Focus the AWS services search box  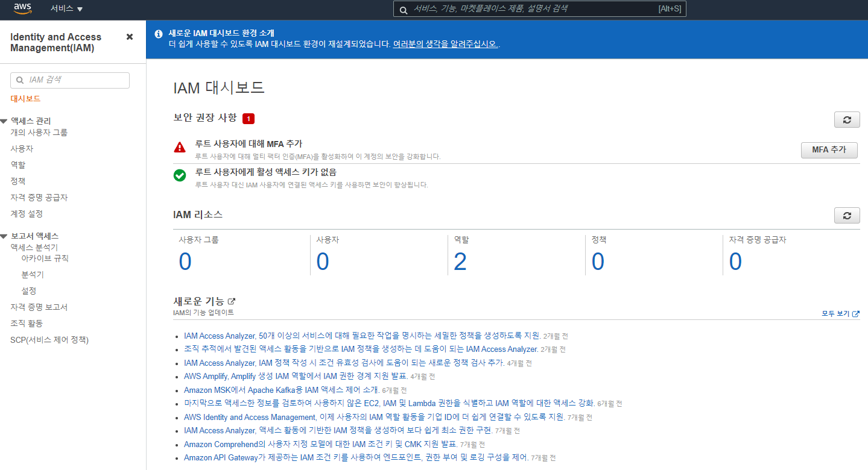point(539,8)
